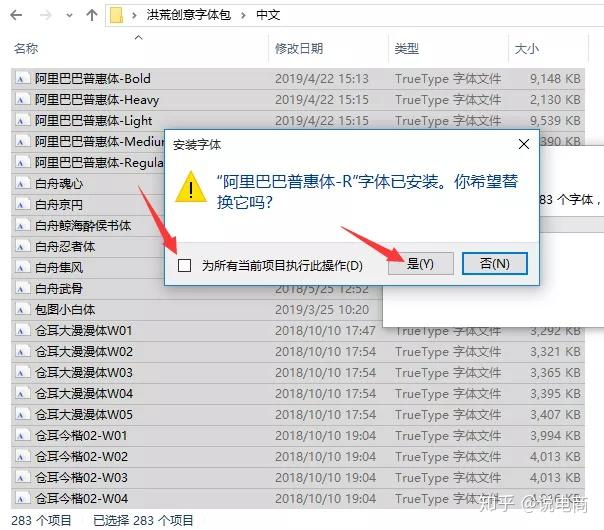
Task: Sort by 大小 column header
Action: tap(527, 49)
